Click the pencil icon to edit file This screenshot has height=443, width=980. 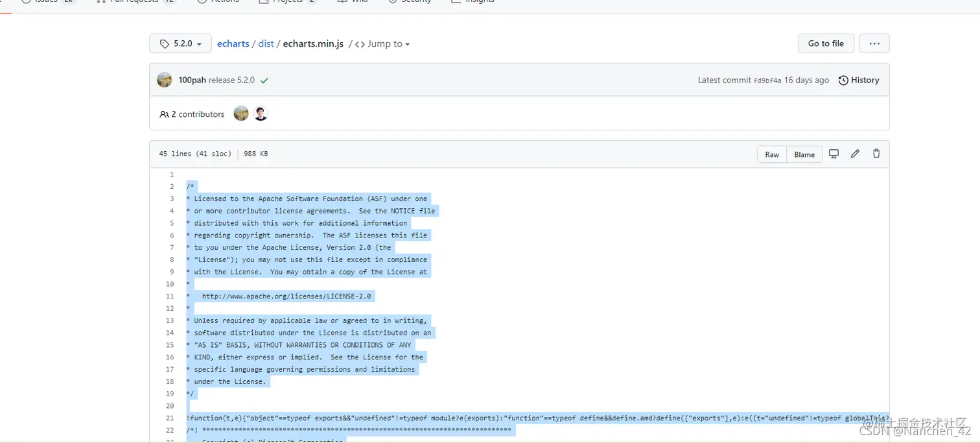(x=855, y=154)
